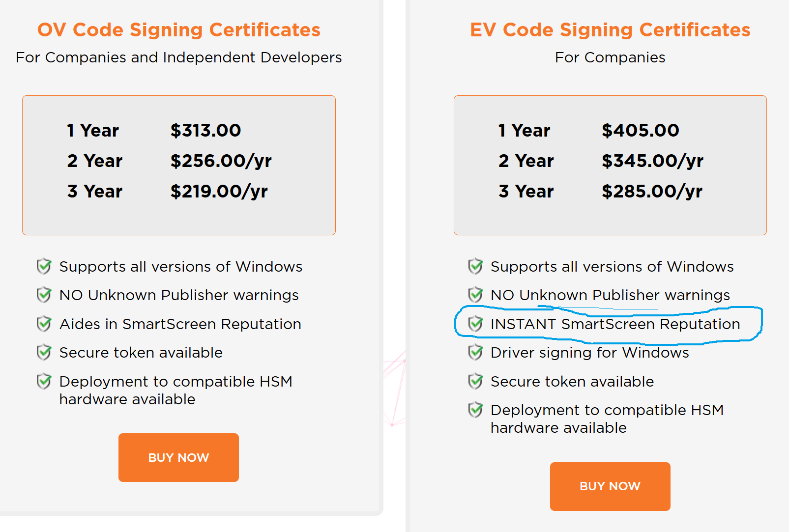
Task: Click the circled INSTANT SmartScreen Reputation text
Action: coord(615,324)
